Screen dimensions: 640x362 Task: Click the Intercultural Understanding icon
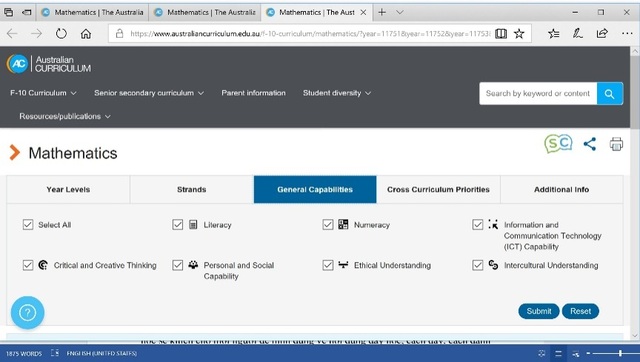coord(493,265)
